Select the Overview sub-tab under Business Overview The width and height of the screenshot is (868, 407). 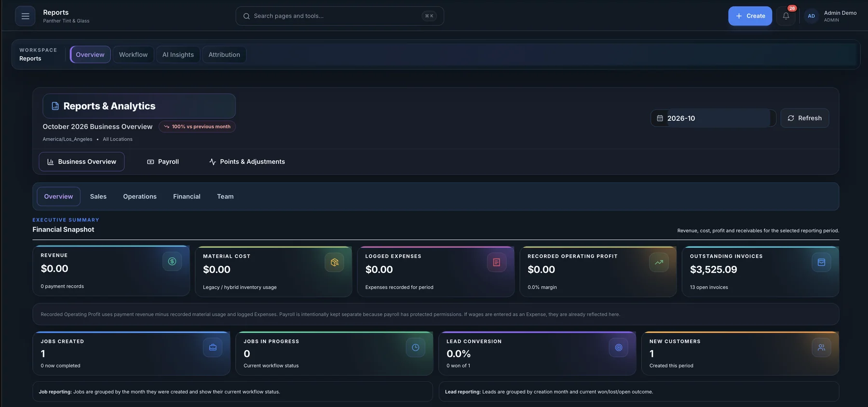59,197
